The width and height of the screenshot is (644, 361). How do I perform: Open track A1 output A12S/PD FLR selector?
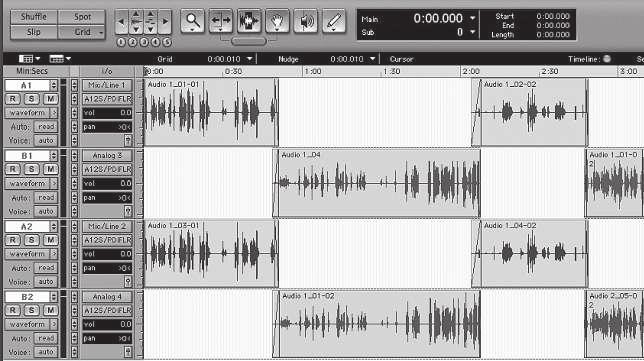pos(107,99)
